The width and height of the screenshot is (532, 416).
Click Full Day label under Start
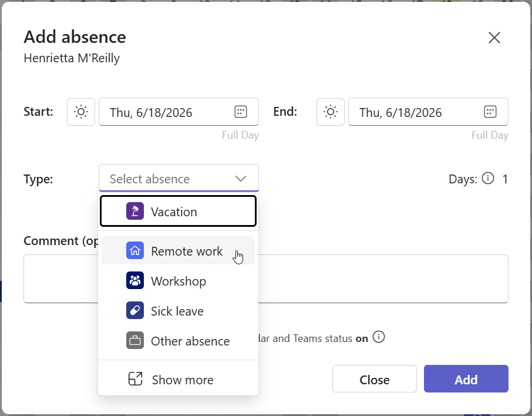tap(240, 135)
